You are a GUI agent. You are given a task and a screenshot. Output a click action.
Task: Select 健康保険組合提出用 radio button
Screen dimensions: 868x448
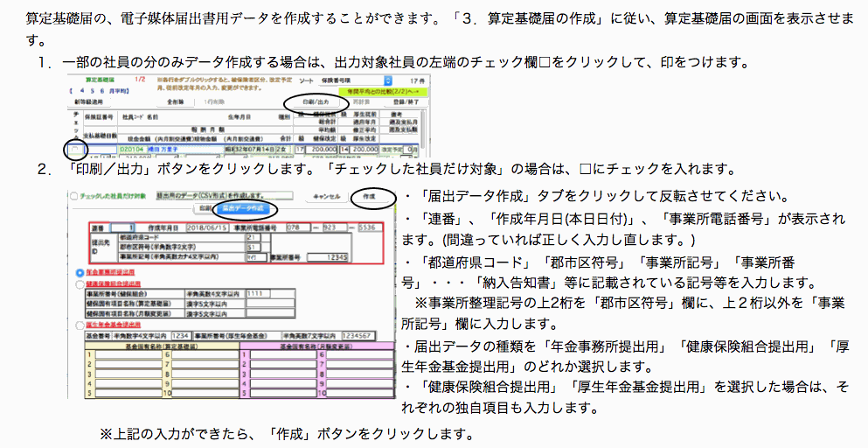(x=80, y=283)
